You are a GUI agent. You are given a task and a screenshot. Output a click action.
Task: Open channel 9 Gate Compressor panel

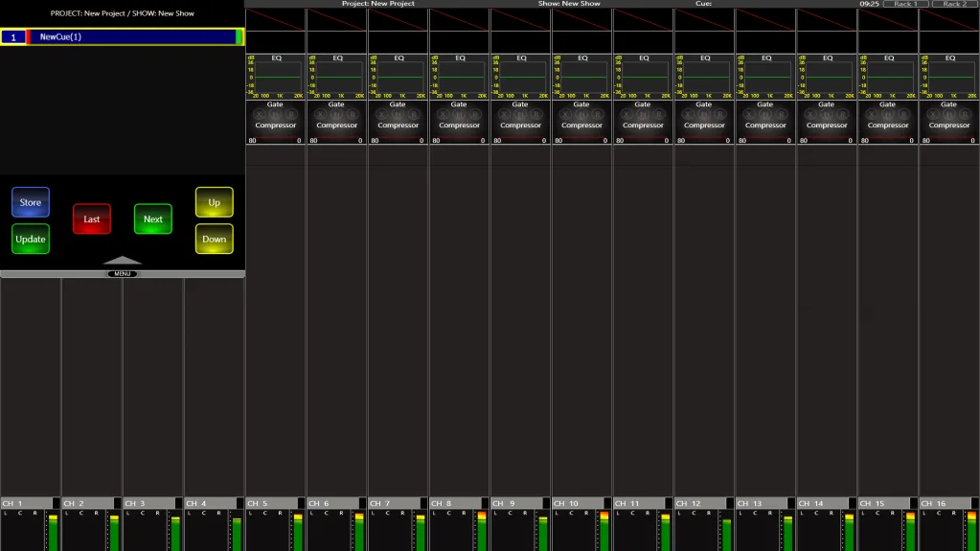(x=520, y=122)
